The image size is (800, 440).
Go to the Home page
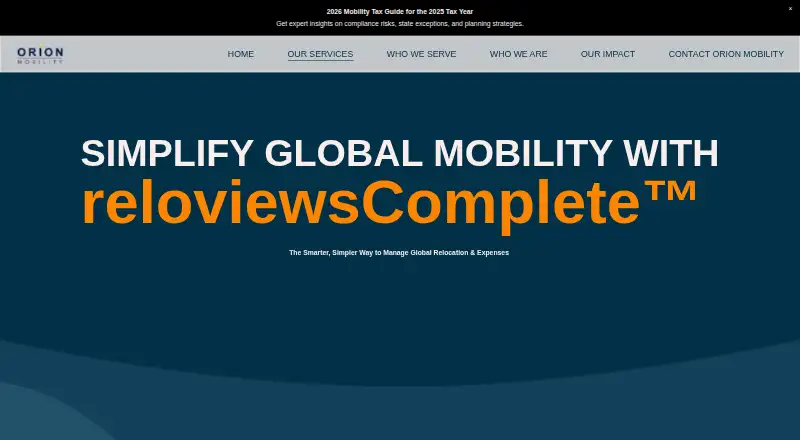click(241, 54)
